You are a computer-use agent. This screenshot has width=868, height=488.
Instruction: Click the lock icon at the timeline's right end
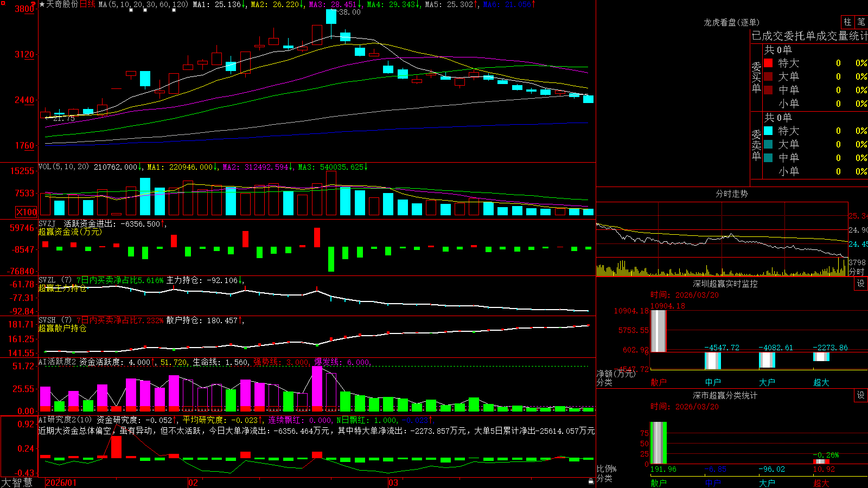(591, 481)
